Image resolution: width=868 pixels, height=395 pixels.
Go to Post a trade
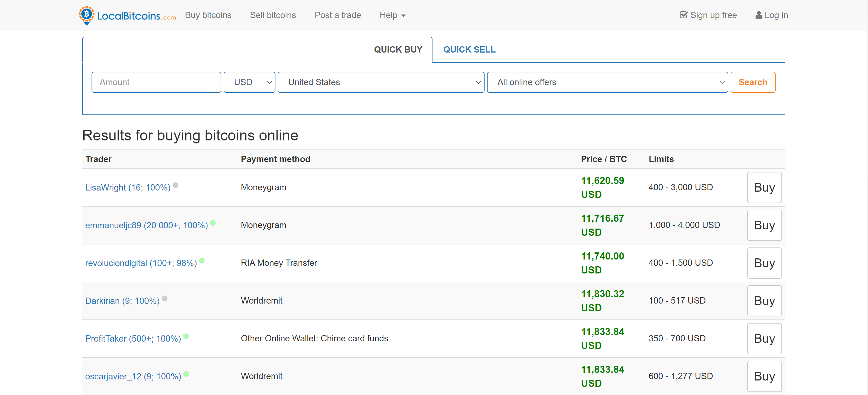[x=338, y=15]
